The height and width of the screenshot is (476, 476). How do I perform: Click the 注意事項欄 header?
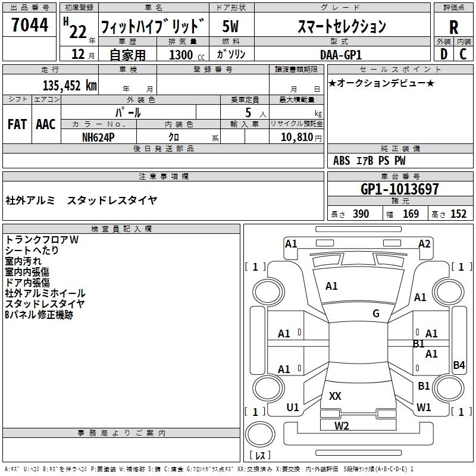click(x=163, y=176)
